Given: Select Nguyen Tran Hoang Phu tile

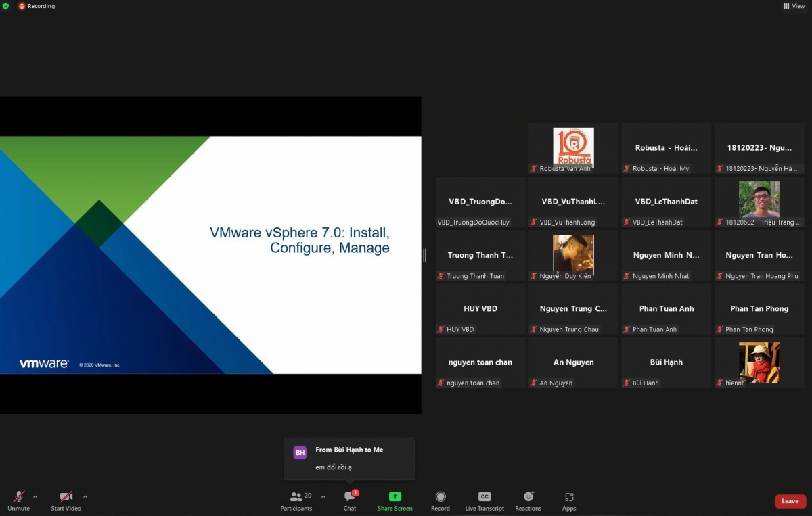Looking at the screenshot, I should click(x=759, y=255).
